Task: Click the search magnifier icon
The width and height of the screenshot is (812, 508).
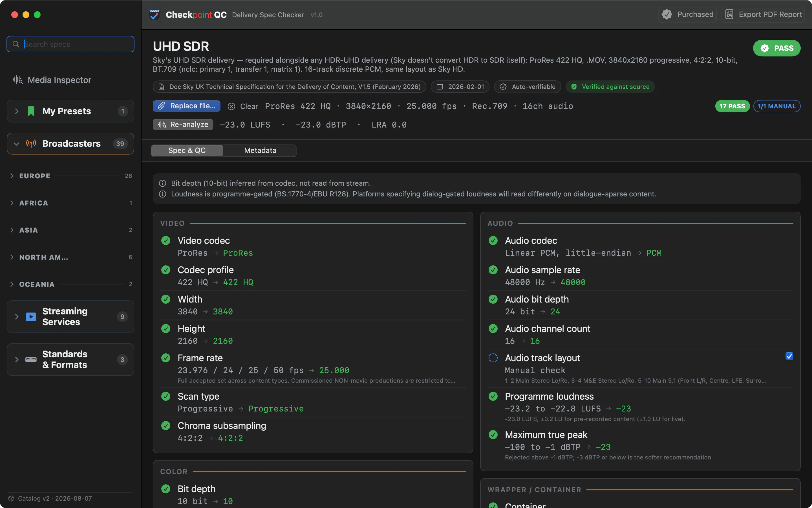Action: pos(16,44)
